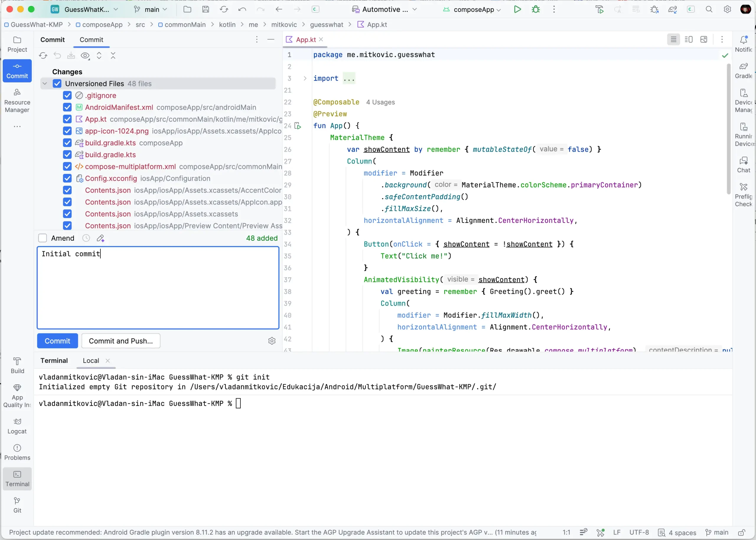The image size is (756, 540).
Task: Click the Debug bug icon
Action: (x=535, y=9)
